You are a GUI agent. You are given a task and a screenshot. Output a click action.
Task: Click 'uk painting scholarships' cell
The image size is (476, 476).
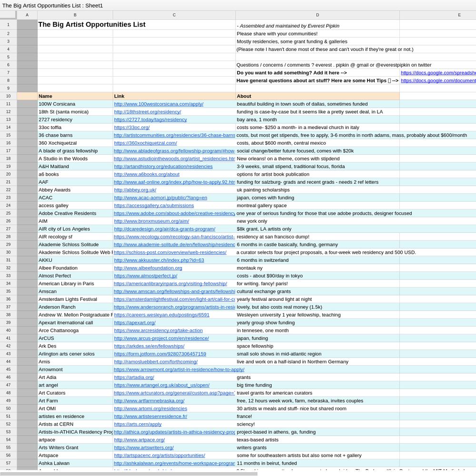pos(317,190)
